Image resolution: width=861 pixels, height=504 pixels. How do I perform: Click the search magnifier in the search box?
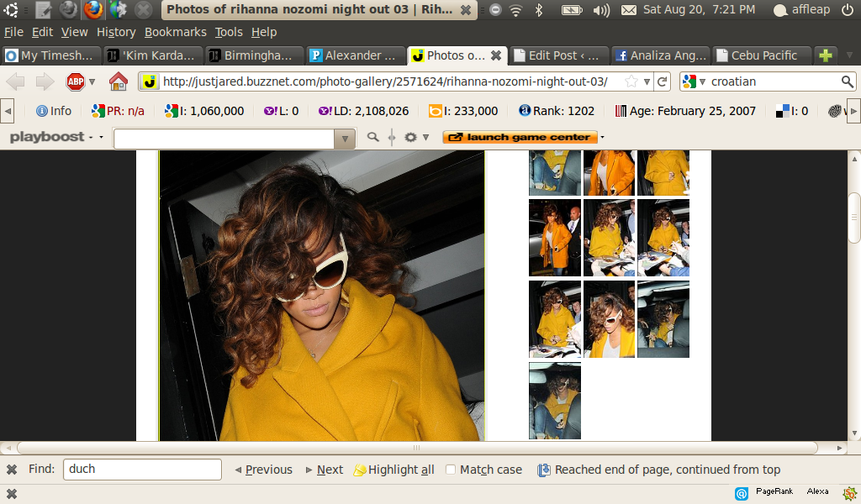point(848,81)
